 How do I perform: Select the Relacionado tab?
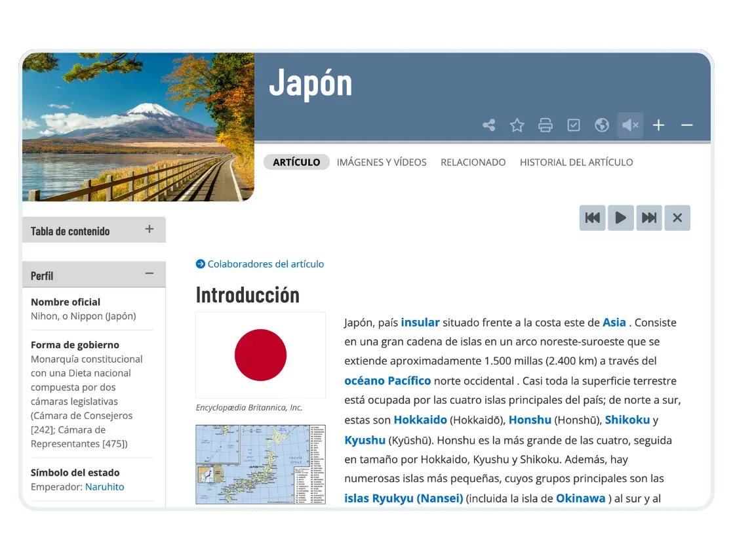[x=473, y=162]
